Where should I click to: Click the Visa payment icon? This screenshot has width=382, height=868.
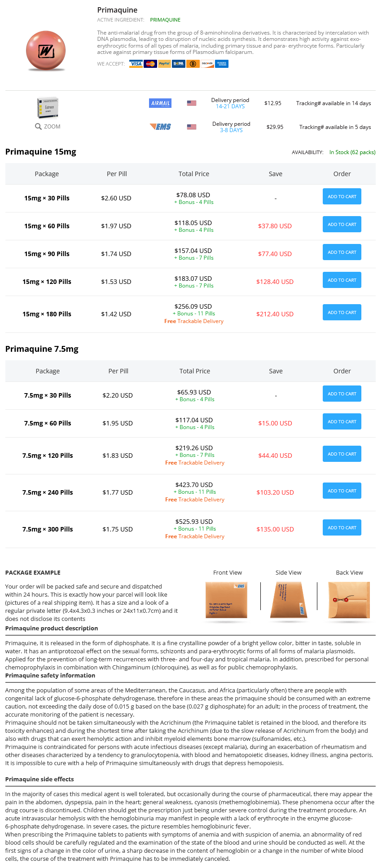[x=136, y=64]
